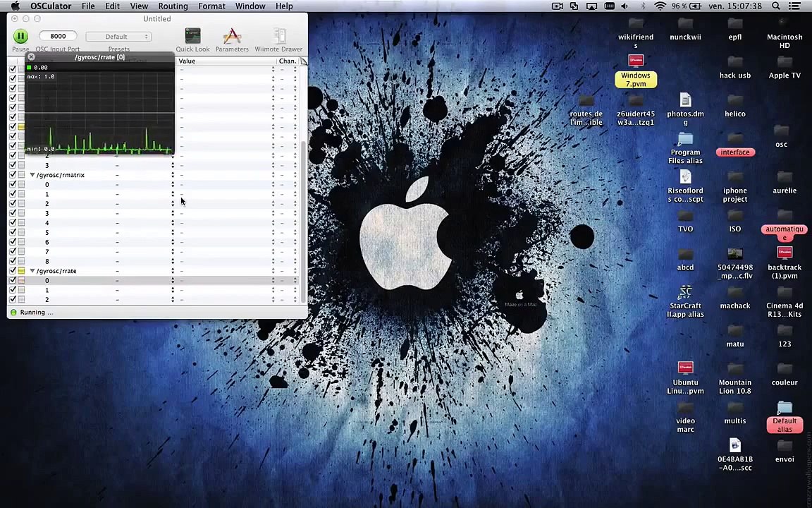
Task: Click the OSC Input Port field 8000
Action: point(58,36)
